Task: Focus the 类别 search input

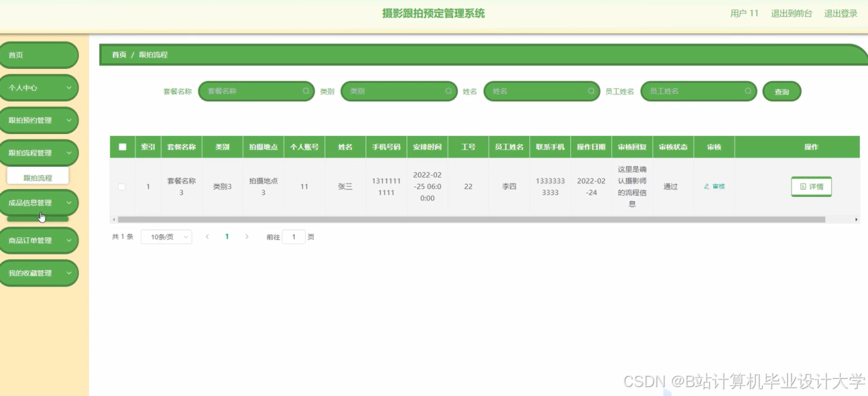Action: [x=399, y=91]
